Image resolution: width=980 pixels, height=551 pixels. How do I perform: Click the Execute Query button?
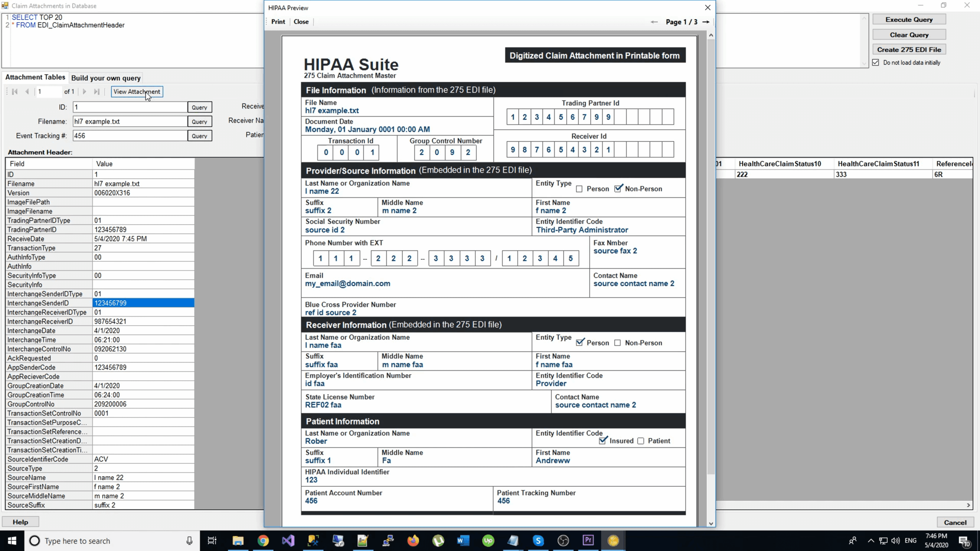(x=909, y=20)
